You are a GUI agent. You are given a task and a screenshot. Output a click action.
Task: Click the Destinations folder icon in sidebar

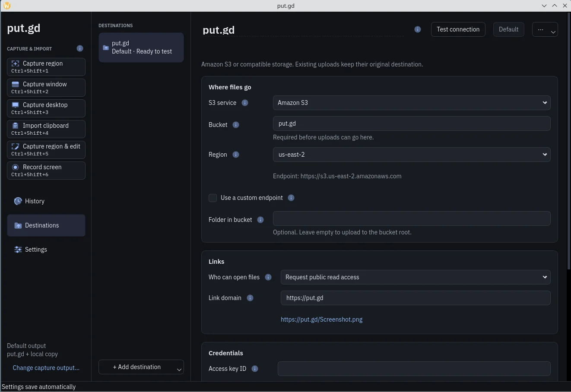tap(18, 225)
